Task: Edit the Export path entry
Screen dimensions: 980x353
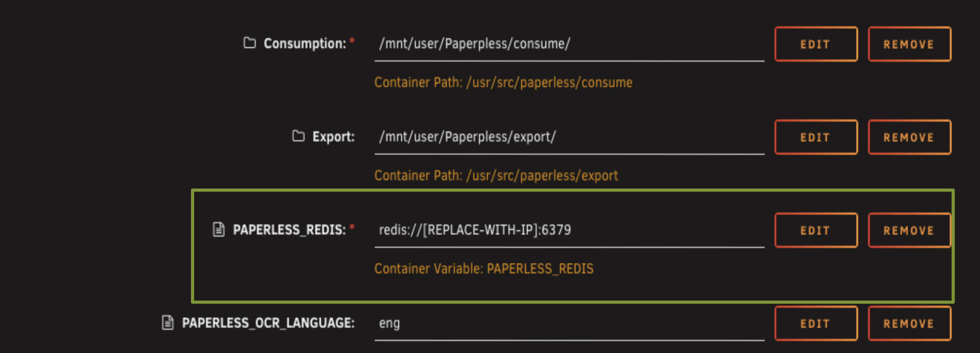Action: click(x=816, y=137)
